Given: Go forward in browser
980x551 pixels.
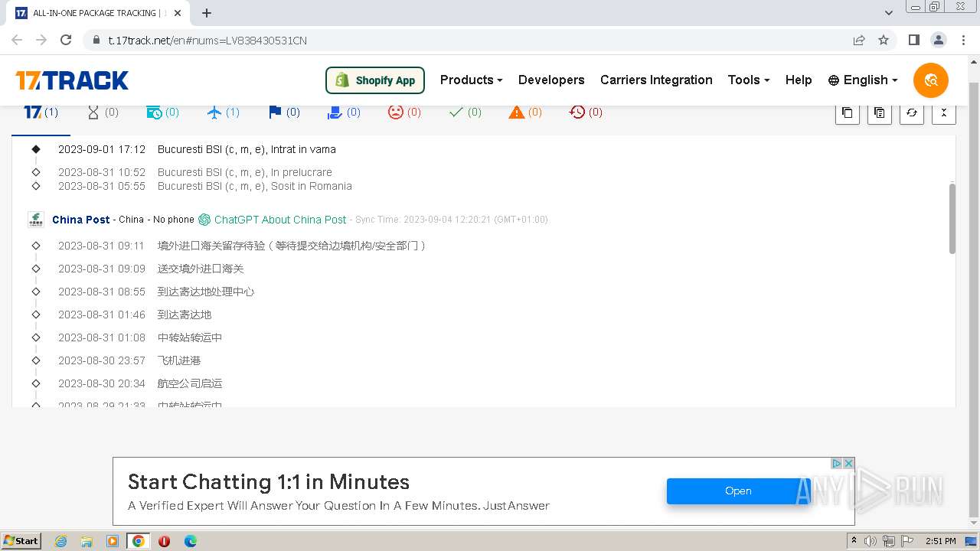Looking at the screenshot, I should [41, 41].
